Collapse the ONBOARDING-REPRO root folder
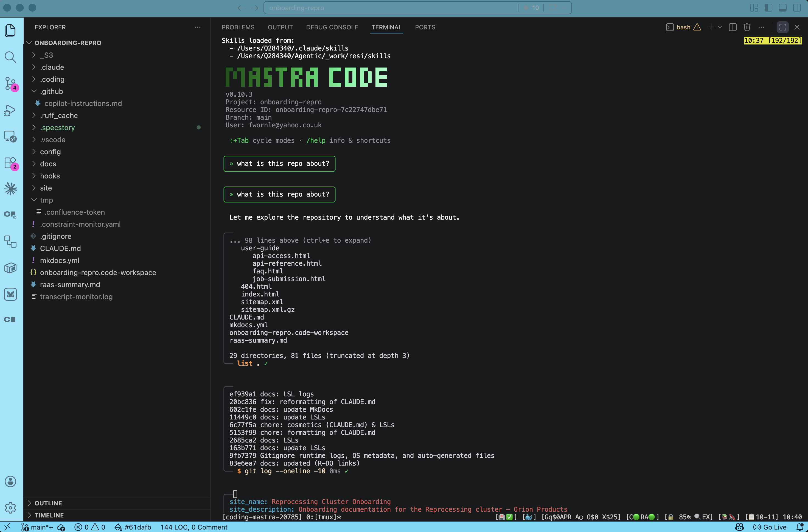 (117, 43)
